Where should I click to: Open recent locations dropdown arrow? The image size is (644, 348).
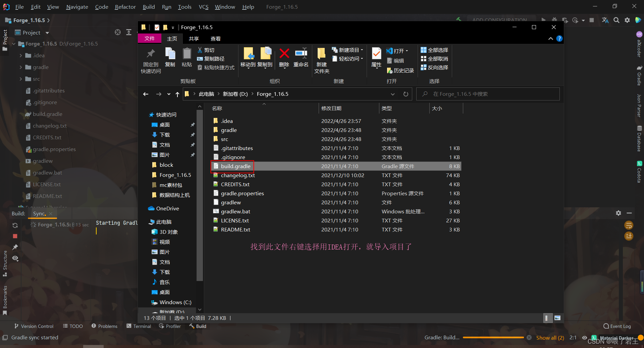(x=169, y=94)
